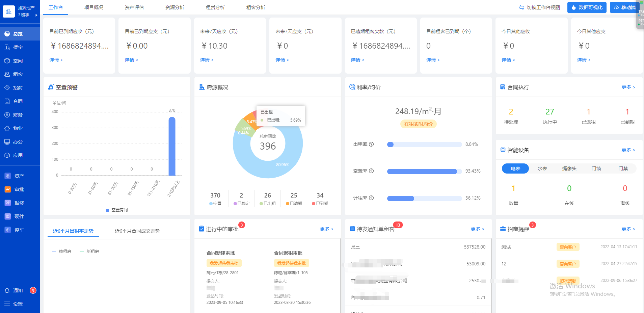This screenshot has height=313, width=644.
Task: Open the 设置 settings icon
Action: tap(7, 304)
